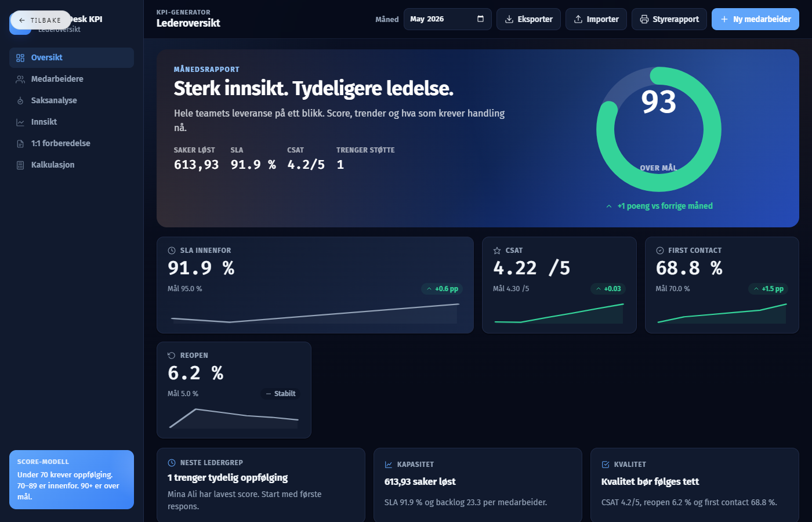Add a new employee with Ny medarbeider
The height and width of the screenshot is (522, 812).
point(755,19)
